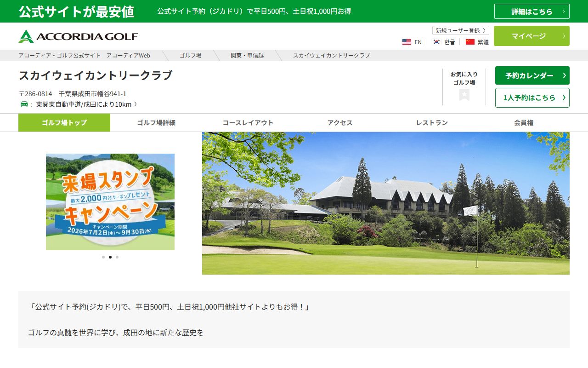Screen dimensions: 588x368
Task: Click the US flag icon
Action: coord(407,42)
